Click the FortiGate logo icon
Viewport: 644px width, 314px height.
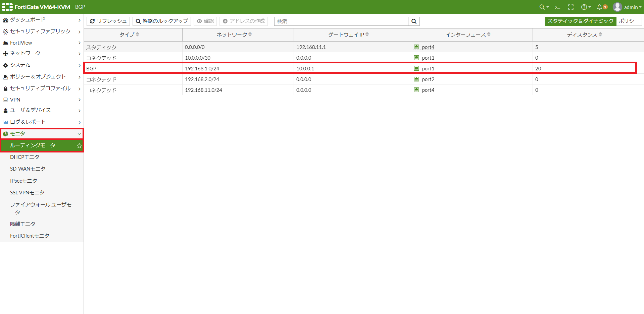point(7,7)
